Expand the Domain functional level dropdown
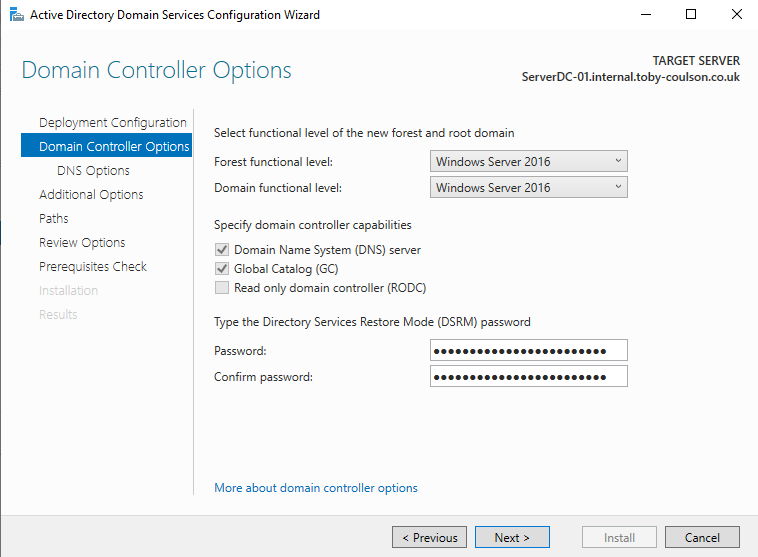Viewport: 758px width, 557px height. click(x=528, y=187)
